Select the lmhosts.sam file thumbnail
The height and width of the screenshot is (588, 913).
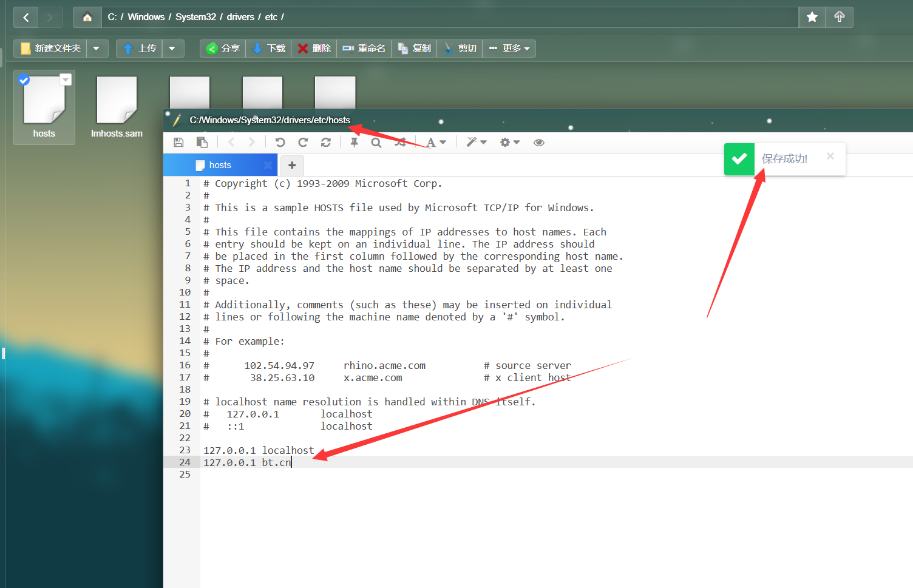[117, 107]
